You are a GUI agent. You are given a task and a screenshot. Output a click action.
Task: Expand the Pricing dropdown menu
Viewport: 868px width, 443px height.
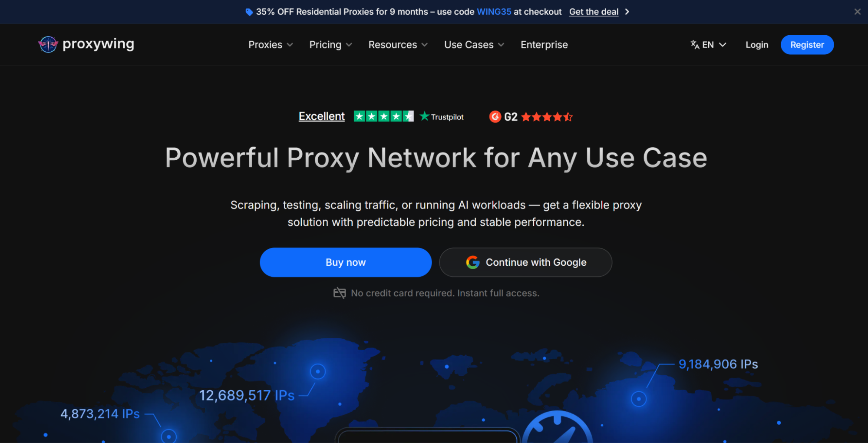click(x=330, y=45)
